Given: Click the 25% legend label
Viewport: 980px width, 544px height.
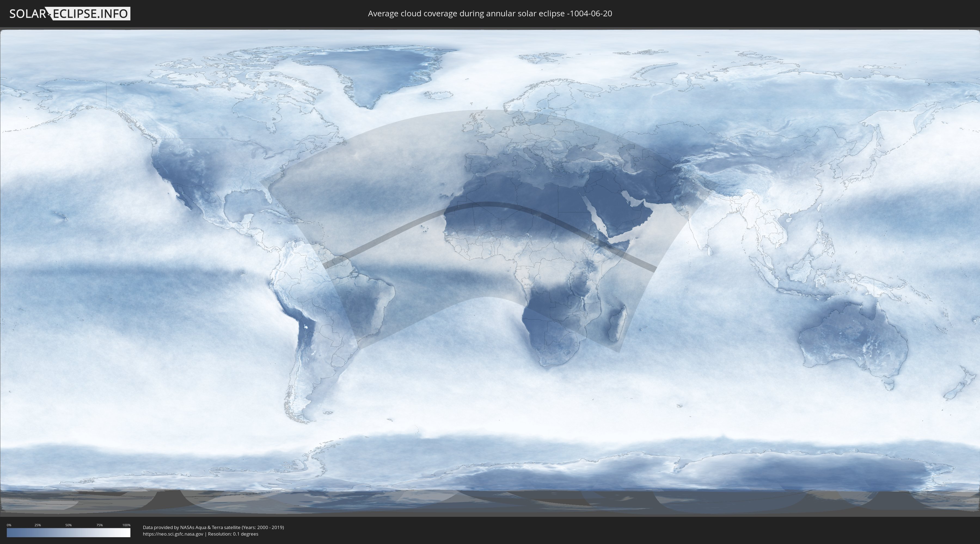Looking at the screenshot, I should pos(38,525).
